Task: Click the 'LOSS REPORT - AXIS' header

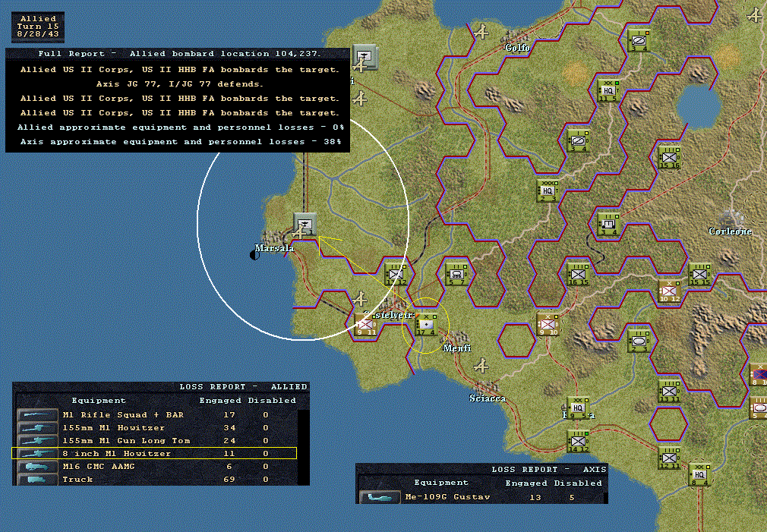Action: 549,470
